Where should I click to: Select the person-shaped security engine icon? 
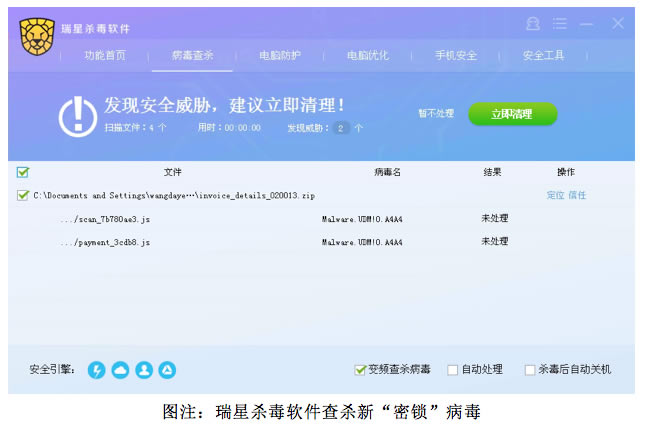(144, 370)
